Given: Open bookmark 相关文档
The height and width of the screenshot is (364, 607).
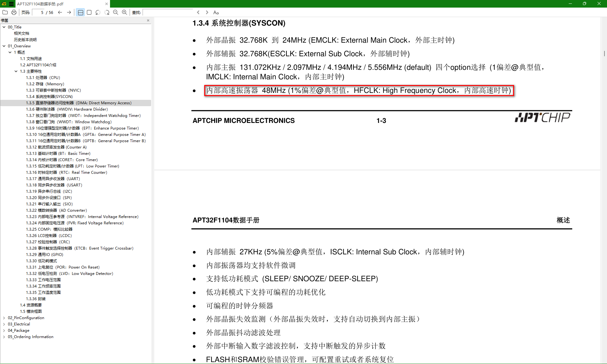Looking at the screenshot, I should (21, 33).
